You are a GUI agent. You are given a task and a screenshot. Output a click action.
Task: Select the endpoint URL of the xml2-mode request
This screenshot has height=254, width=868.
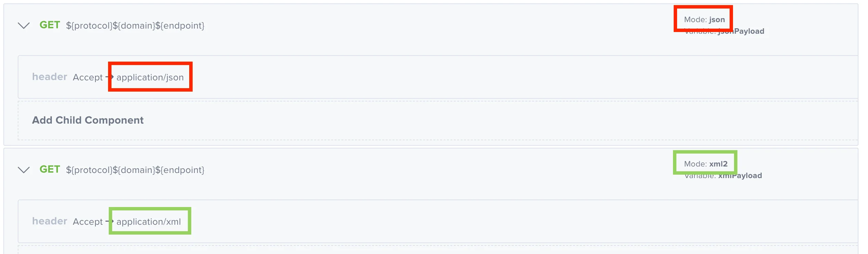pos(135,170)
